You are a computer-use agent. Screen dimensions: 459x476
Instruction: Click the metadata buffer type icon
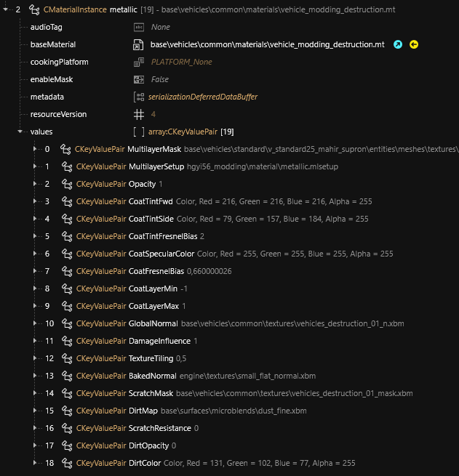tap(139, 97)
